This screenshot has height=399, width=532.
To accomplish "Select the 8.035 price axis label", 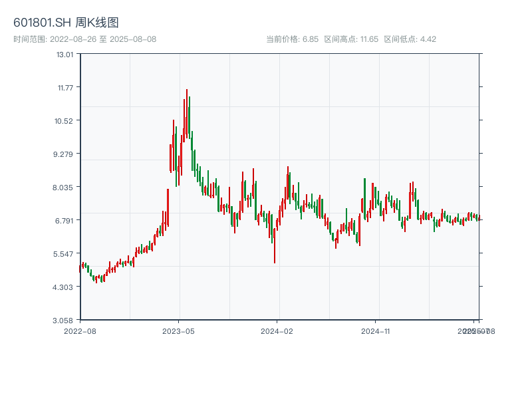I will click(65, 187).
